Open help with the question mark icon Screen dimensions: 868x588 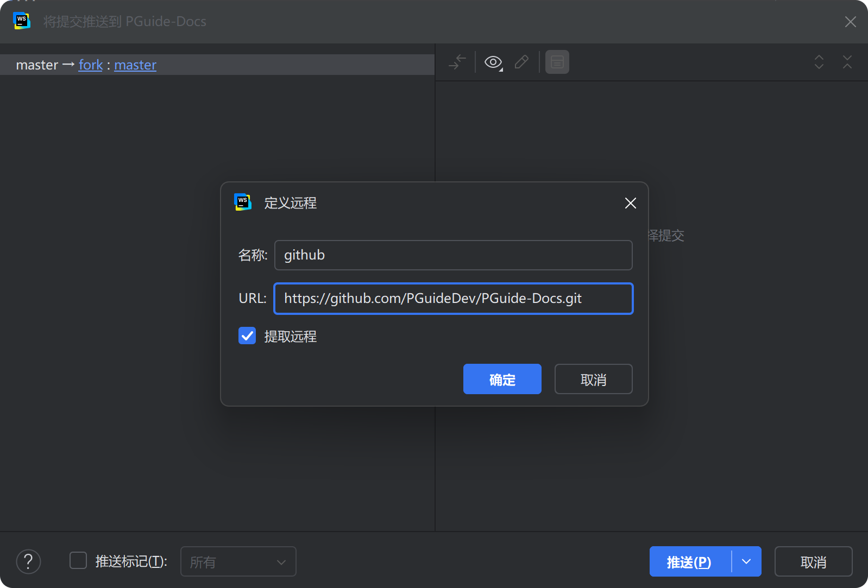click(28, 561)
